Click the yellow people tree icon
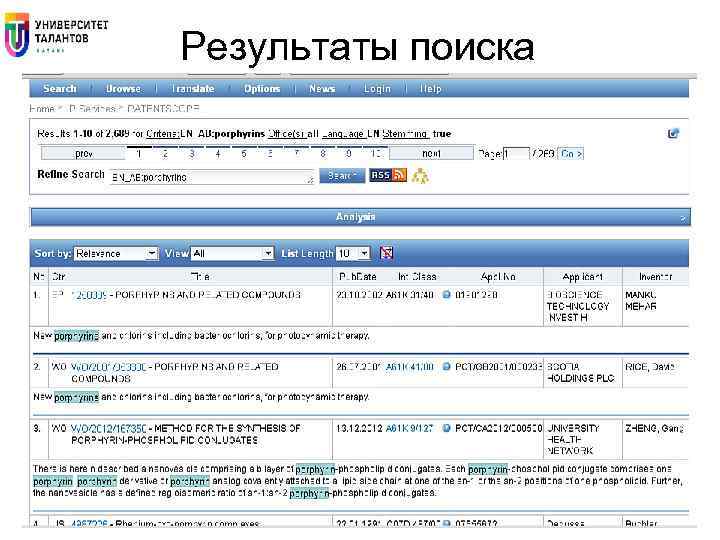Screen dimensions: 720x540 coord(420,175)
